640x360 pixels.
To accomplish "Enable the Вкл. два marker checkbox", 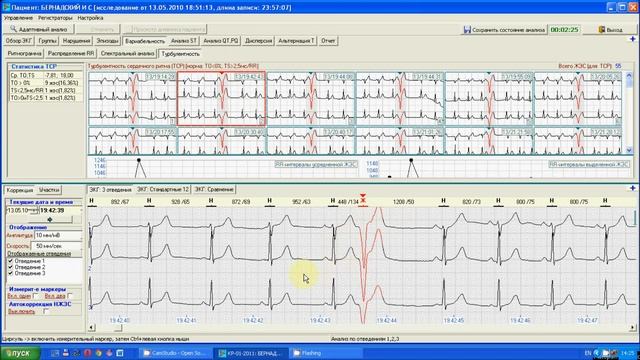I will 70,296.
